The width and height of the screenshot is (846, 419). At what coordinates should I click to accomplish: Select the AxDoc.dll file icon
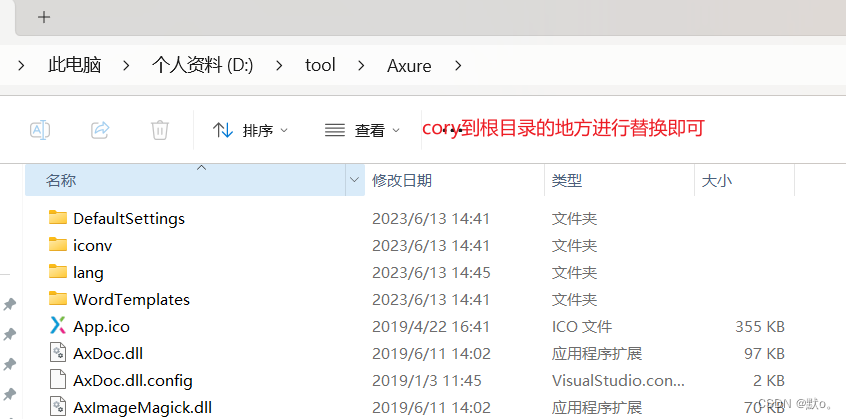tap(57, 353)
